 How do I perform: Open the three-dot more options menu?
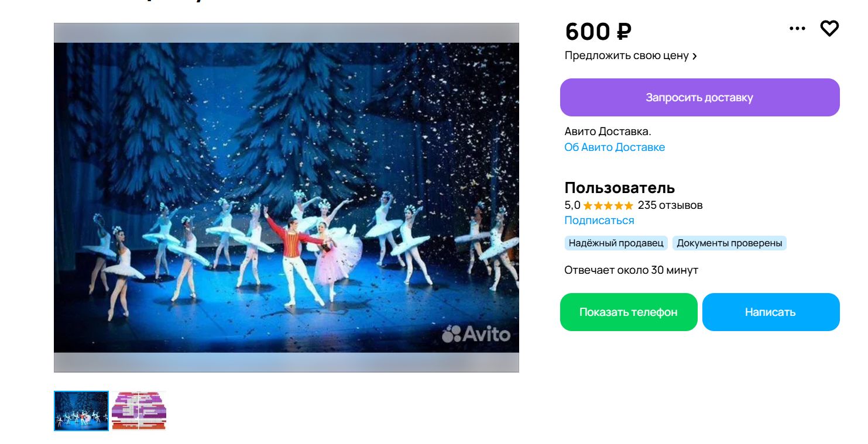tap(797, 29)
